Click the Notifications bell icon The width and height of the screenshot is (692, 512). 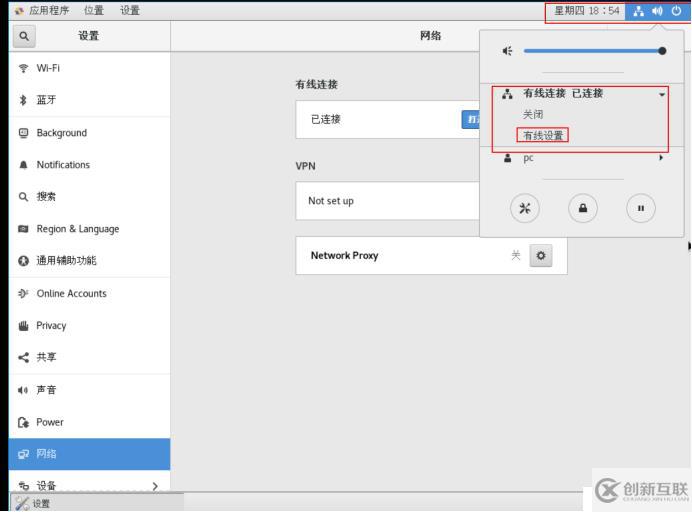[23, 165]
